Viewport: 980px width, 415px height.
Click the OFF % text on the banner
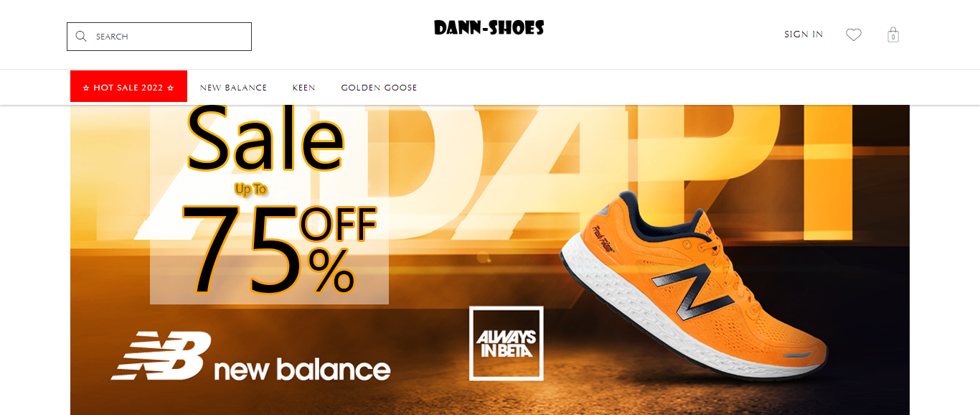click(x=339, y=249)
